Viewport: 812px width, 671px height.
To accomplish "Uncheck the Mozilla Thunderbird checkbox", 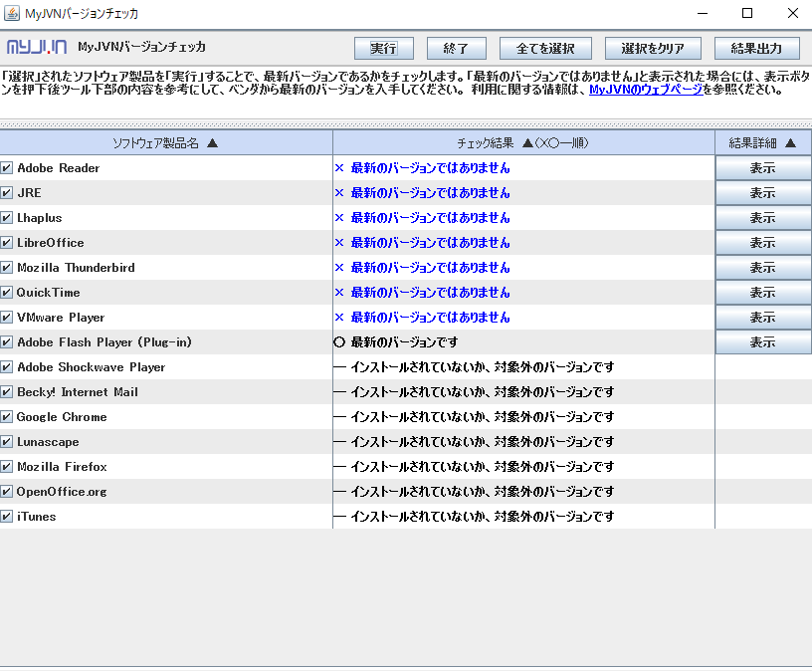I will pos(7,268).
